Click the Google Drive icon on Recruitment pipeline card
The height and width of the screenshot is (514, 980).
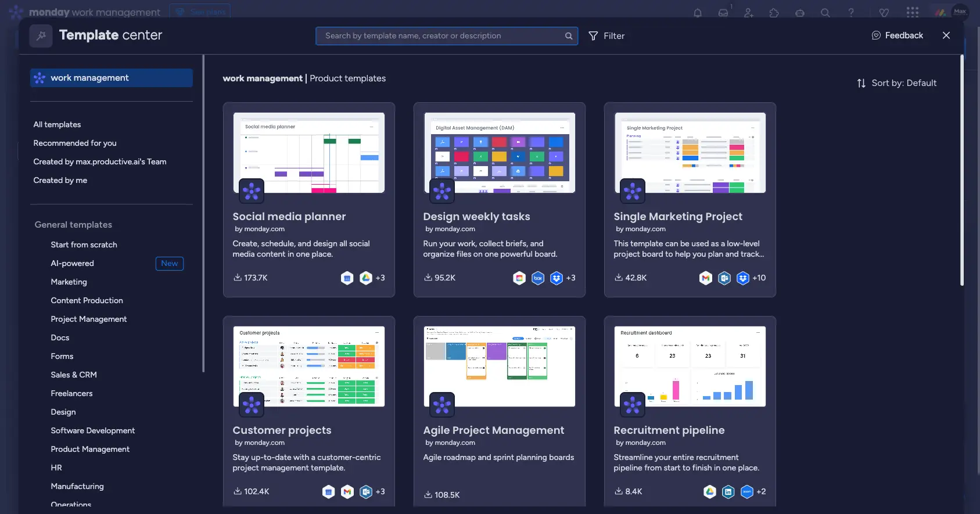point(710,491)
